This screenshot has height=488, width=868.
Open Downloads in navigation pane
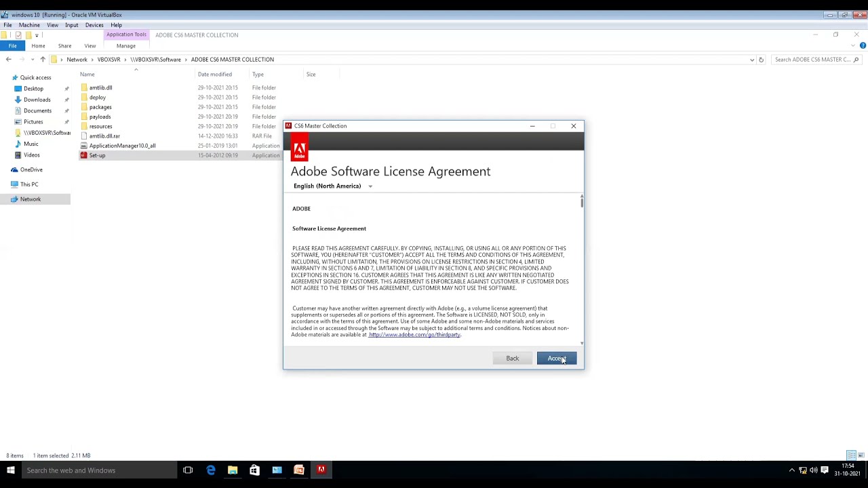(37, 100)
